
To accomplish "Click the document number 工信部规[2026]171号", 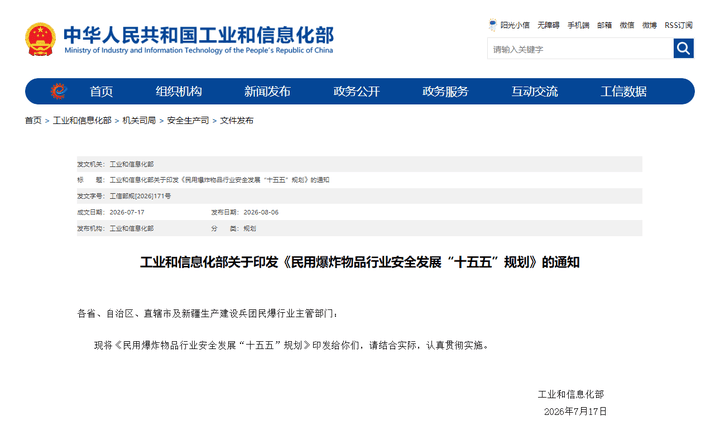I will [x=140, y=196].
